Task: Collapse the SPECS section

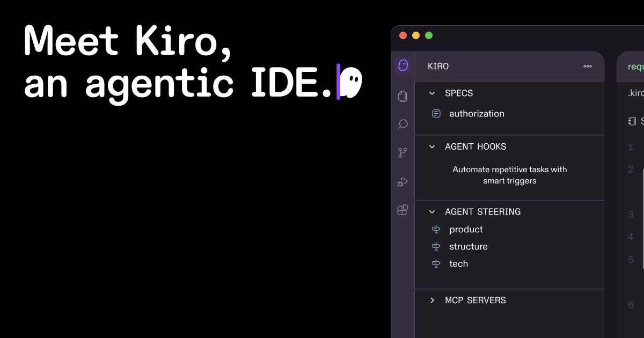Action: coord(432,93)
